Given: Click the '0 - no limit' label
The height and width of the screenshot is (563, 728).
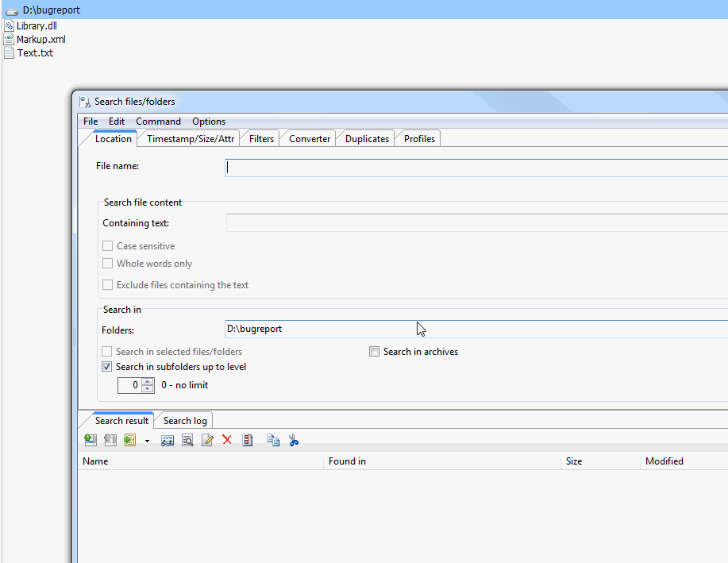Looking at the screenshot, I should tap(185, 385).
